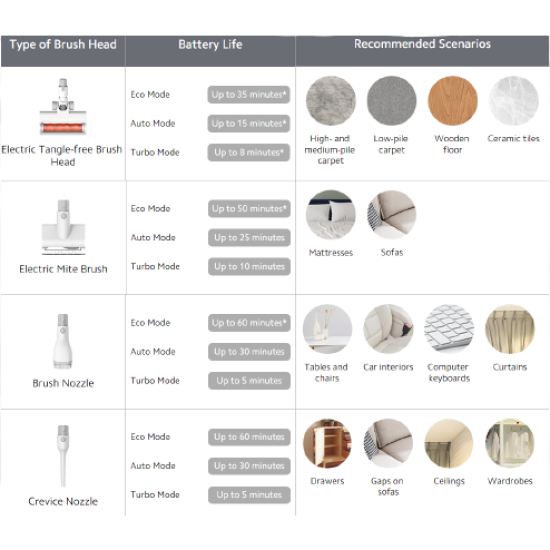
Task: Click 'Turbo Mode' in Tangle-free Brush Head row
Action: (x=155, y=153)
